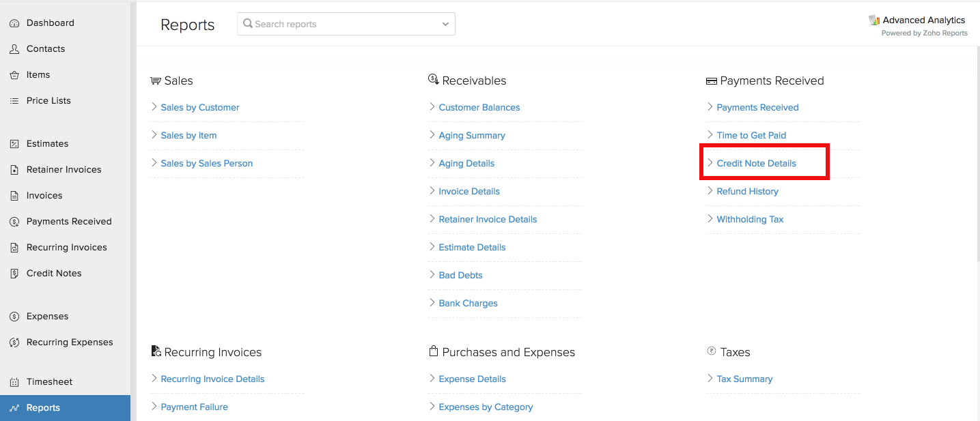Open Bank Charges report

468,304
